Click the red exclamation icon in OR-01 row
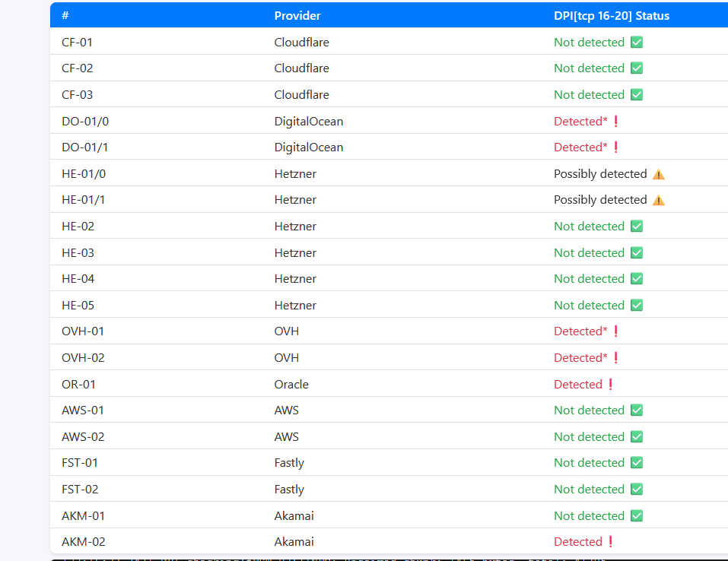Image resolution: width=728 pixels, height=561 pixels. [611, 384]
